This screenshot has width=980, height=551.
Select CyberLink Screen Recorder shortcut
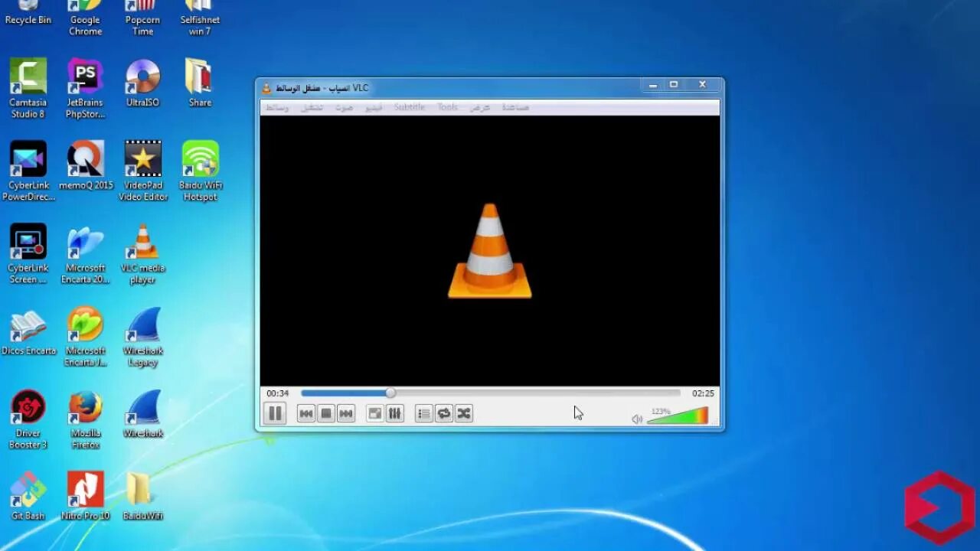coord(28,254)
